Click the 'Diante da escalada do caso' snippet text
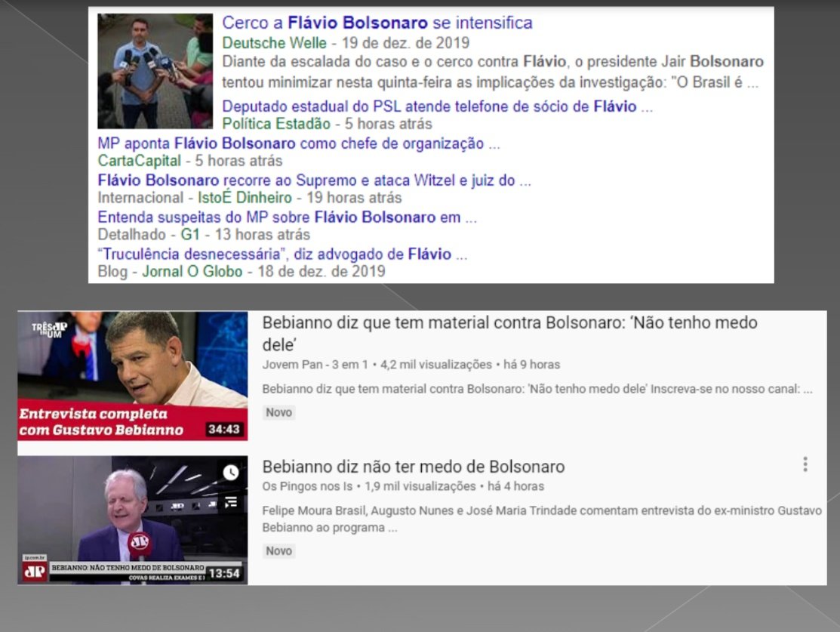 pyautogui.click(x=493, y=72)
